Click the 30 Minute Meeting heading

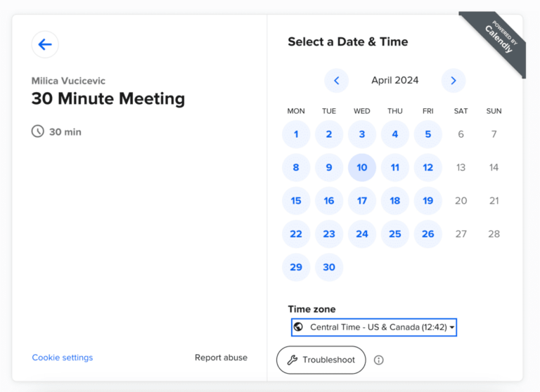pyautogui.click(x=108, y=99)
